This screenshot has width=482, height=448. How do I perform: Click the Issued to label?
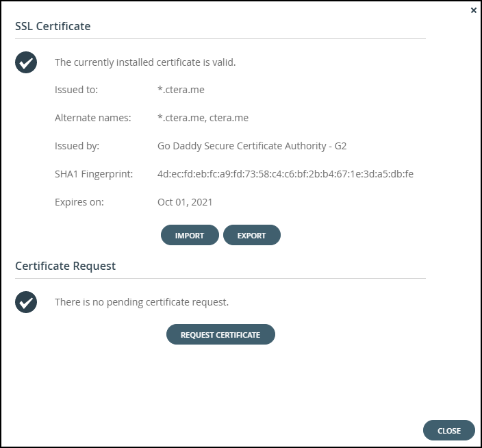tap(76, 90)
